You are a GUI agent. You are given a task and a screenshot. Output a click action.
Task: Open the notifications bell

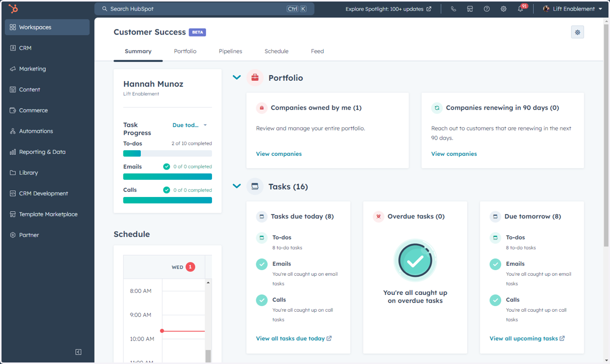coord(521,9)
